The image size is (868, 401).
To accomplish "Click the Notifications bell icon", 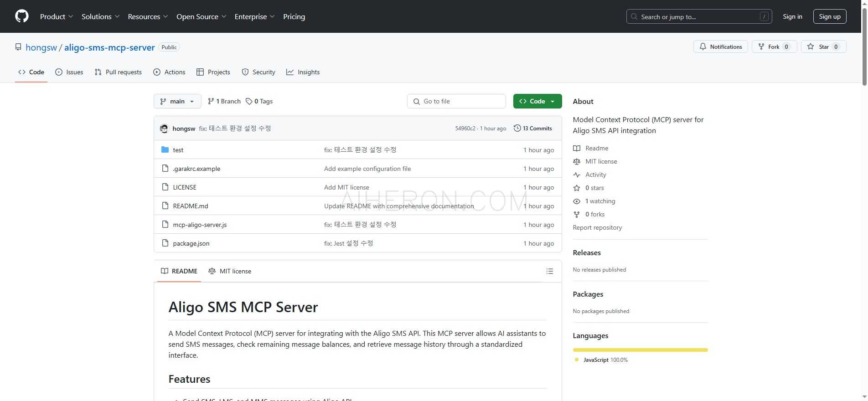I will tap(703, 46).
